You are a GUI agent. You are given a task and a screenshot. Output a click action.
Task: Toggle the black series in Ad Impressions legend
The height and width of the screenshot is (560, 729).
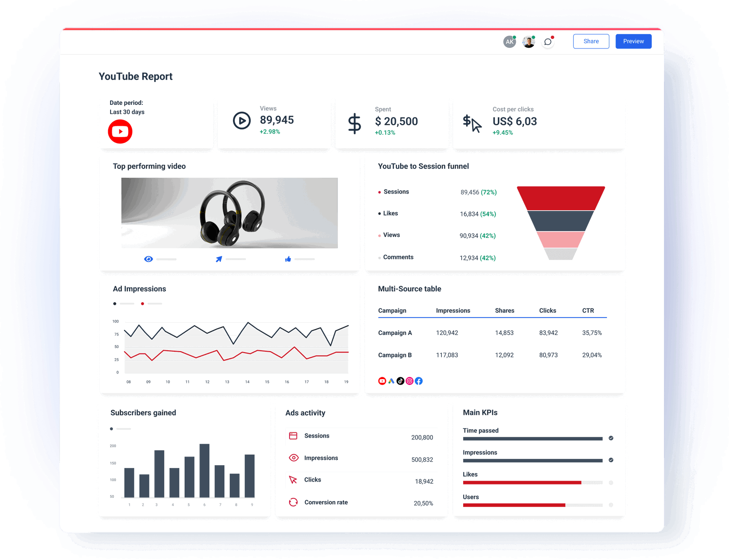click(114, 303)
